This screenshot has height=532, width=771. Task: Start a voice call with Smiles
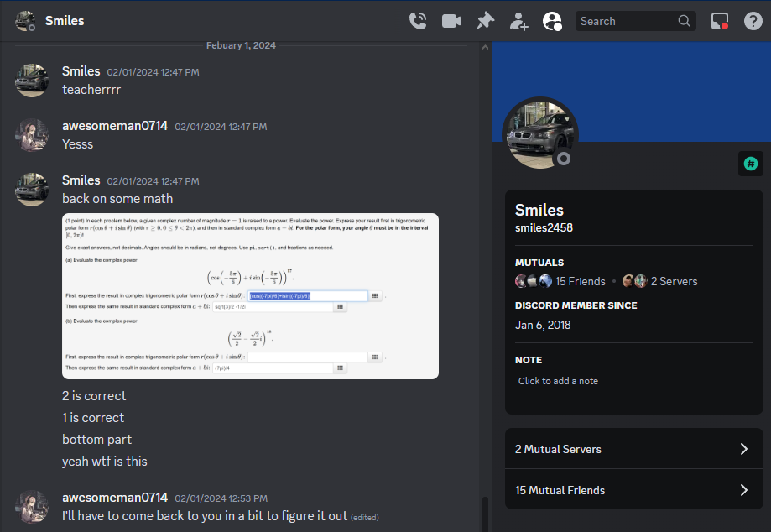pyautogui.click(x=418, y=21)
